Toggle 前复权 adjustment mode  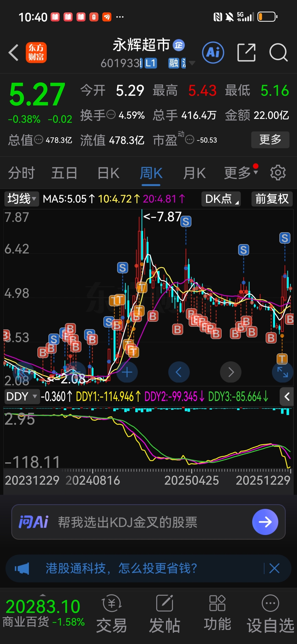[x=272, y=199]
